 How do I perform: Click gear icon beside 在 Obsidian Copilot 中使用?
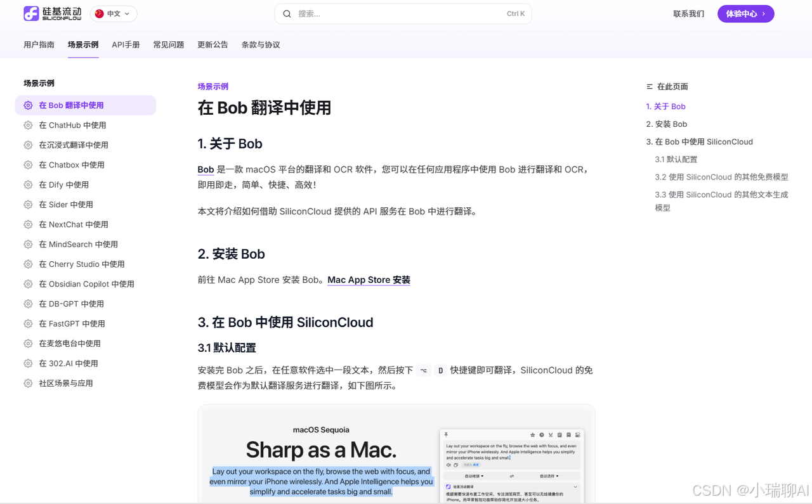28,284
